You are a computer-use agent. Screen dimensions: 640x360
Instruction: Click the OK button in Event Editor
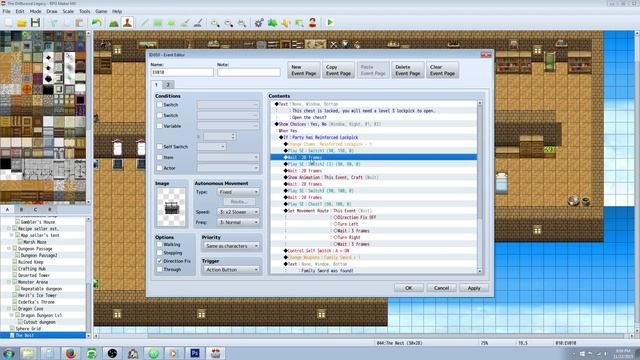click(409, 288)
